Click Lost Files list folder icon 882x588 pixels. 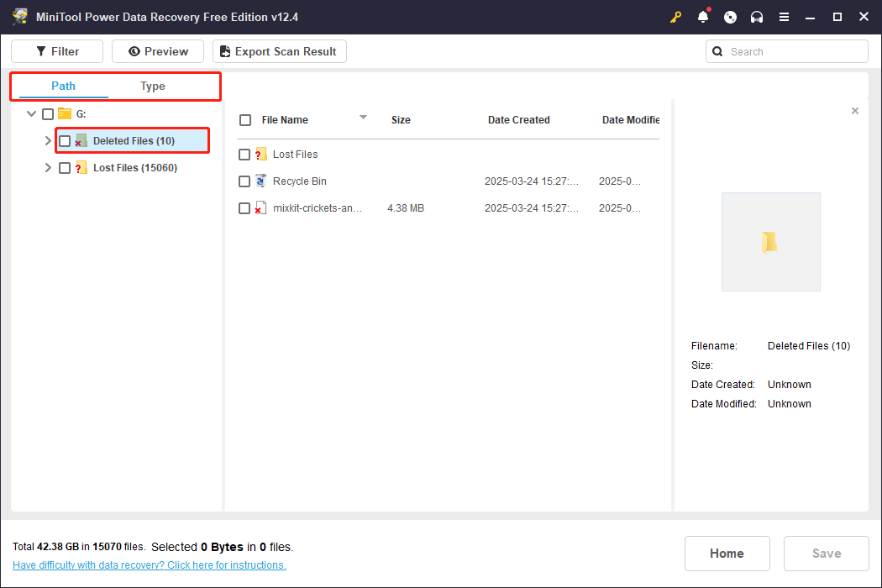[260, 155]
